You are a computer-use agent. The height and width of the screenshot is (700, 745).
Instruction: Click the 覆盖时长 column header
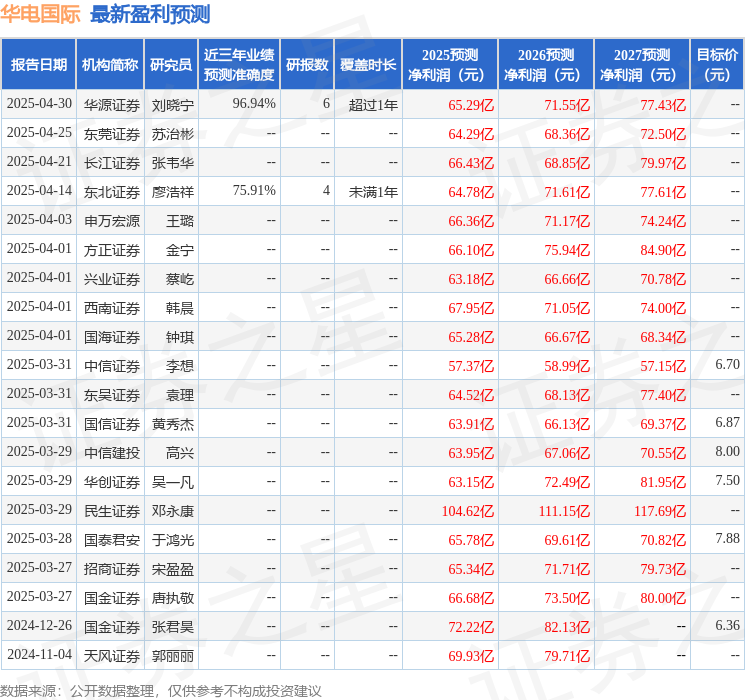click(x=368, y=65)
